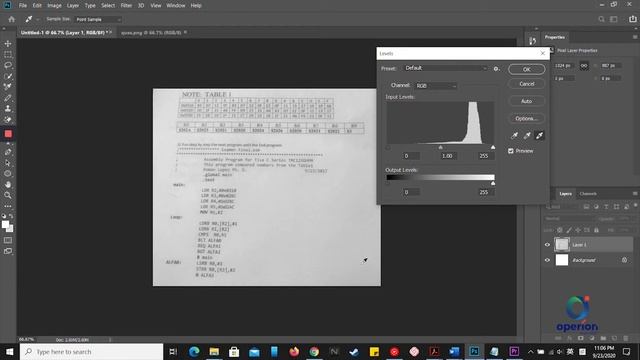Toggle lock image pixels brush icon

click(569, 230)
